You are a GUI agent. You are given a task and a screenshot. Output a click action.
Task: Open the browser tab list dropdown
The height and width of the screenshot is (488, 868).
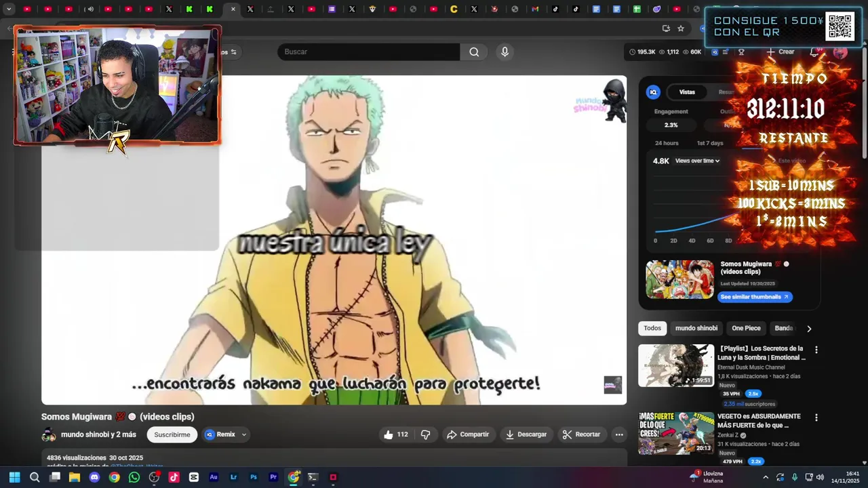[9, 9]
